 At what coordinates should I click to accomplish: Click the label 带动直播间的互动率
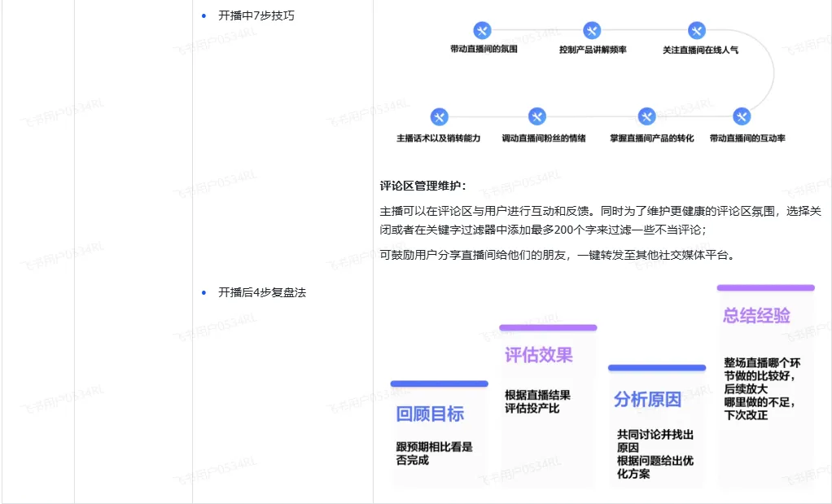point(747,138)
